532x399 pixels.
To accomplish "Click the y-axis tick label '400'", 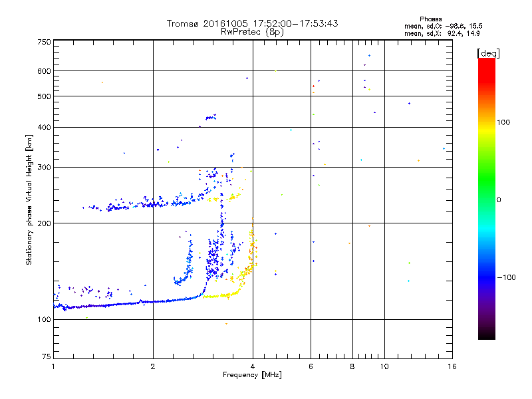I will click(x=44, y=128).
